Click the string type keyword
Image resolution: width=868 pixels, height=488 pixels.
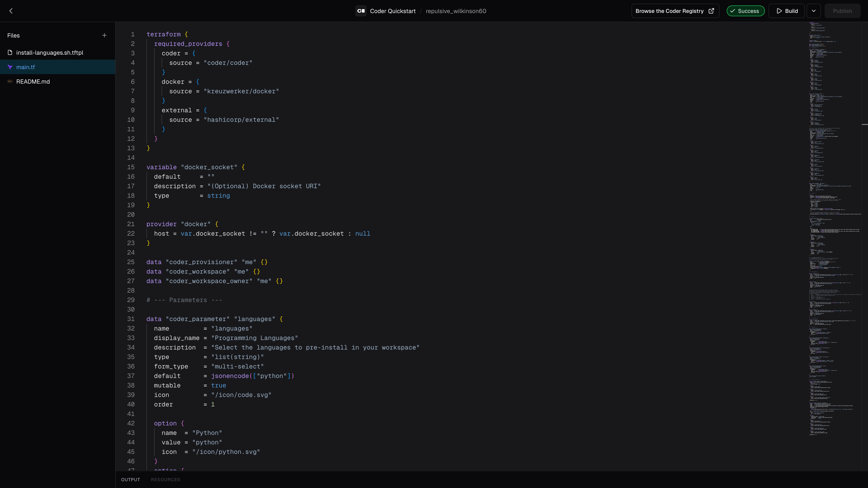coord(218,196)
